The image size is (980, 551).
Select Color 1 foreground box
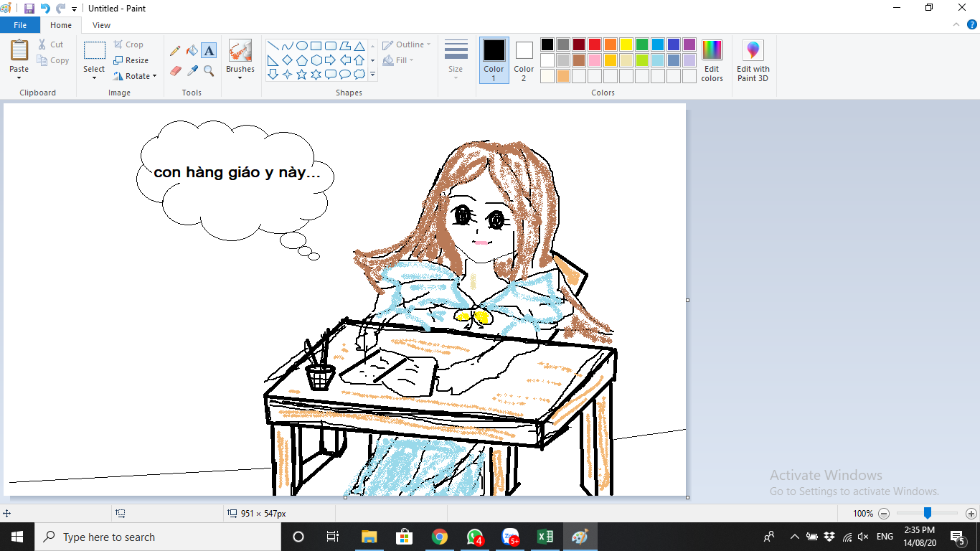click(x=494, y=60)
